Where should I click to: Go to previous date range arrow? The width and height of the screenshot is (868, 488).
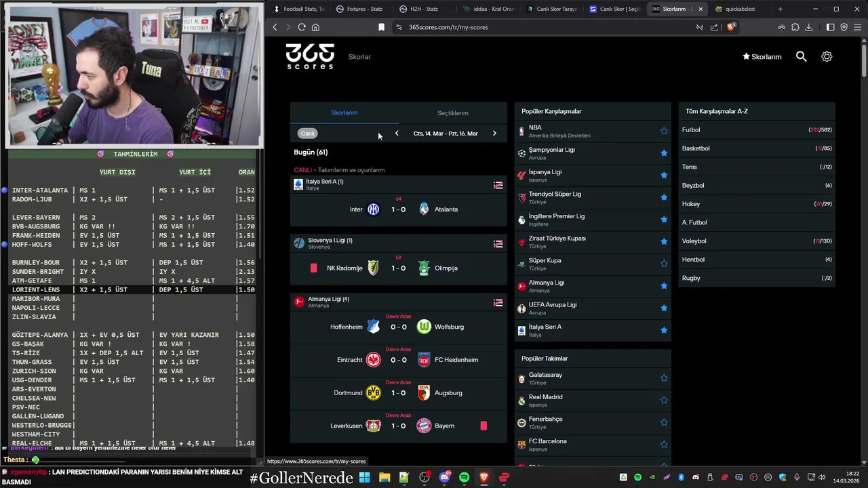point(397,134)
